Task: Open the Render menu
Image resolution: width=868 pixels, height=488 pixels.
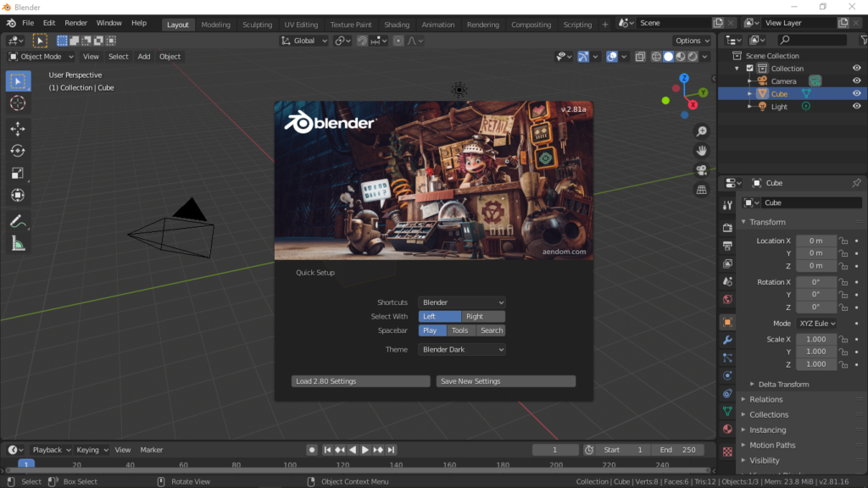Action: 76,23
